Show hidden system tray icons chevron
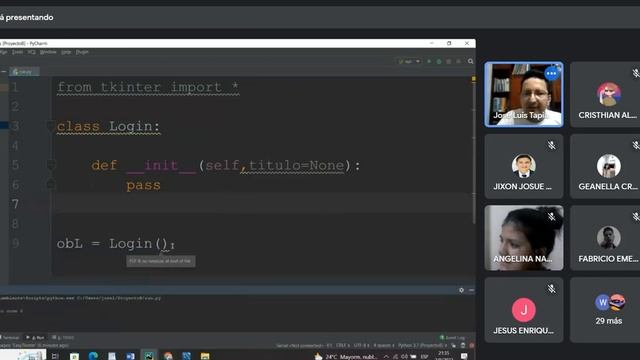640x360 pixels. click(x=386, y=356)
